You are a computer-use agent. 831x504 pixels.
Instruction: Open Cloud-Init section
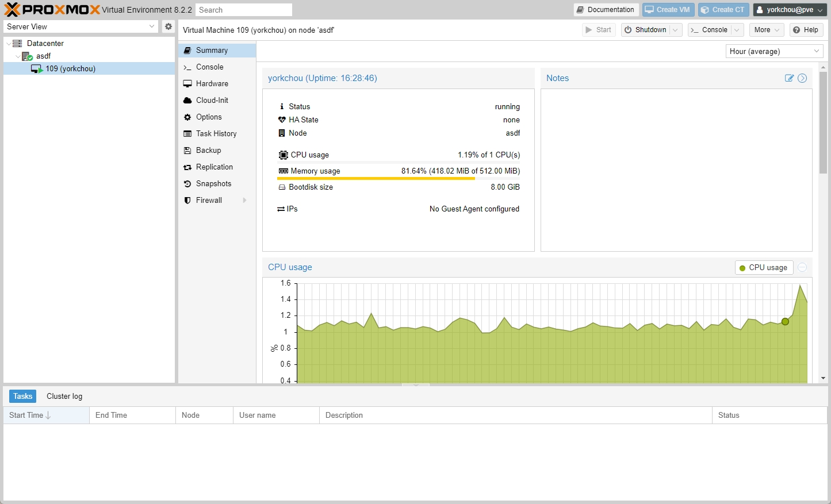click(x=217, y=101)
